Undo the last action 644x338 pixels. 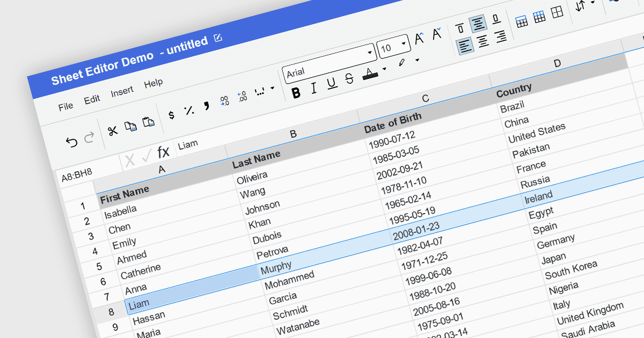(x=71, y=142)
